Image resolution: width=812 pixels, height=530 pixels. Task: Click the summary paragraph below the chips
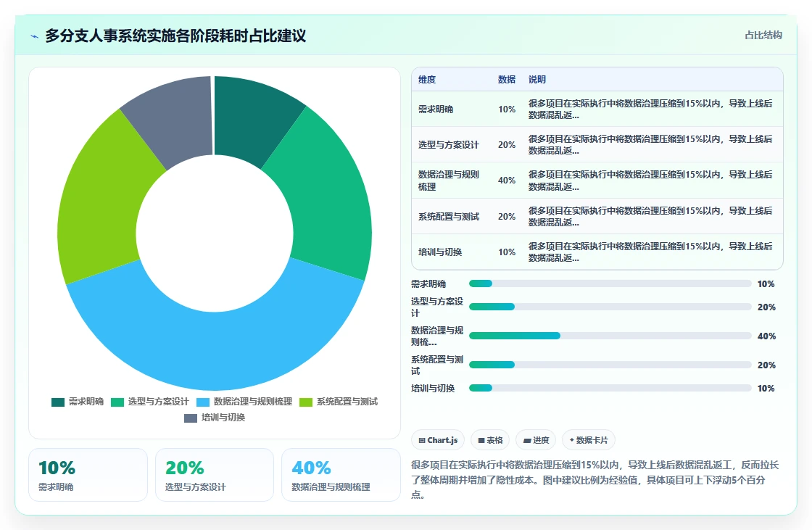pos(595,480)
